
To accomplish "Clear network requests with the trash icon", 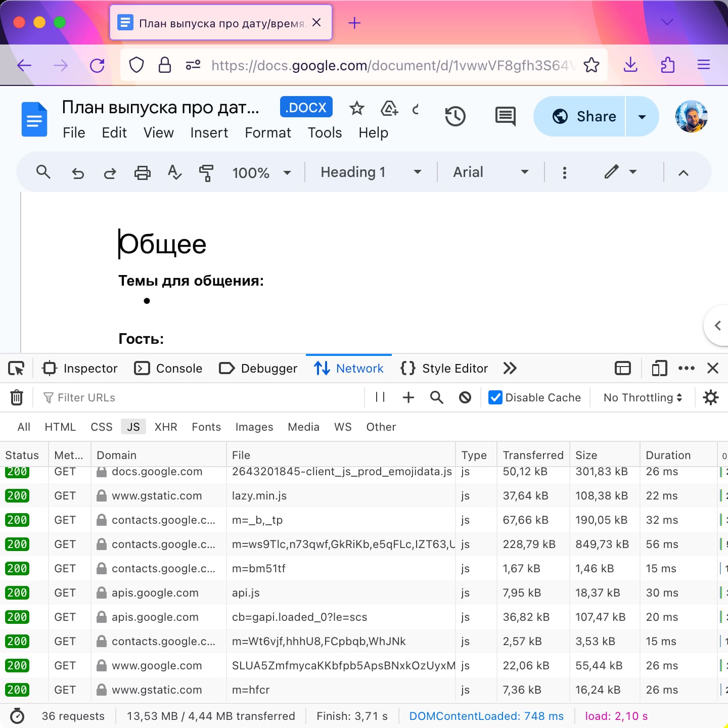I will tap(17, 397).
